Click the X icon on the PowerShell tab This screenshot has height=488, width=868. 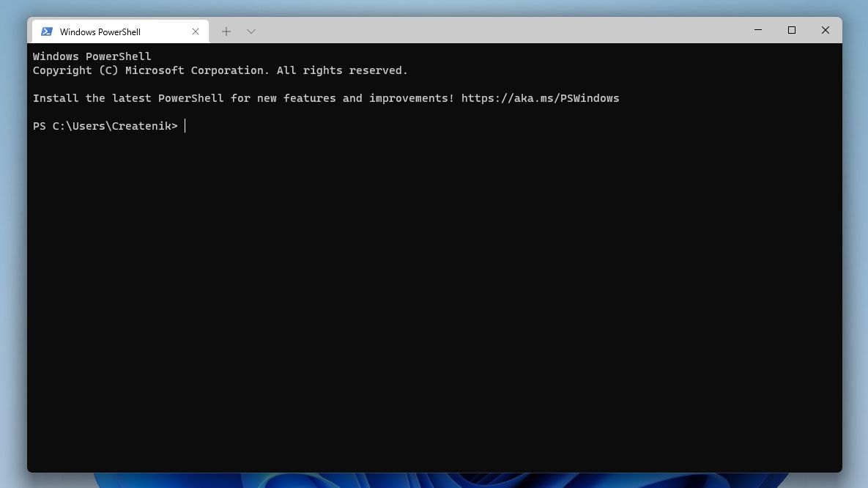pos(195,32)
